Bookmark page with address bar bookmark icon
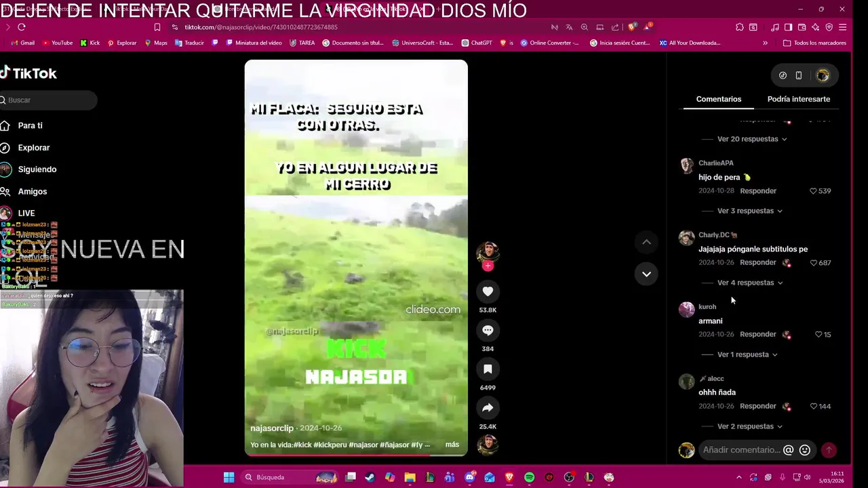Image resolution: width=868 pixels, height=488 pixels. tap(157, 27)
